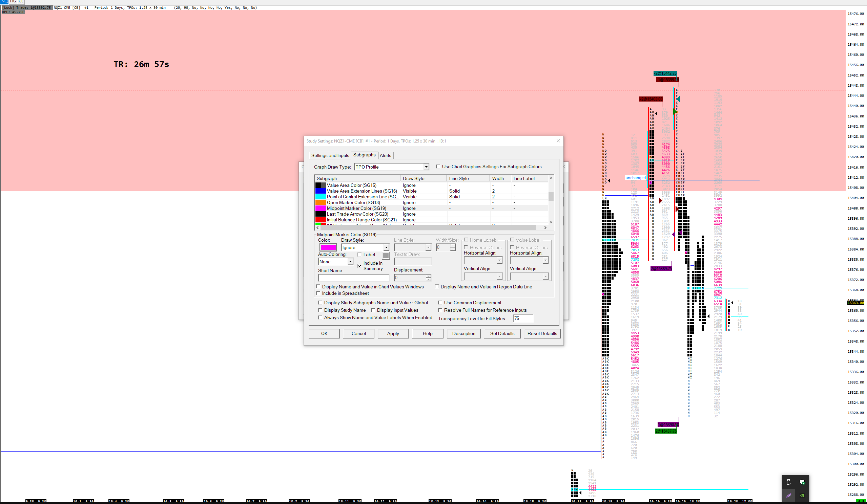
Task: Click the USB safely remove hardware tray icon
Action: pyautogui.click(x=788, y=482)
